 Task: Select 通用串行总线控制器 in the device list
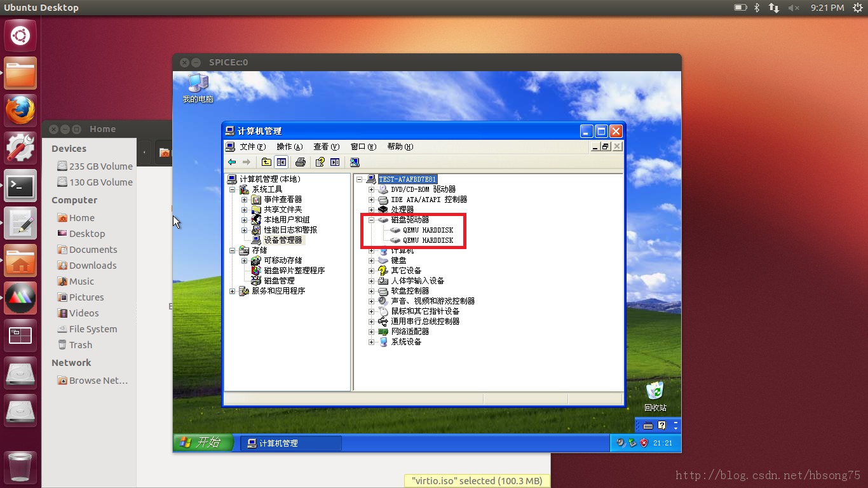click(x=425, y=322)
